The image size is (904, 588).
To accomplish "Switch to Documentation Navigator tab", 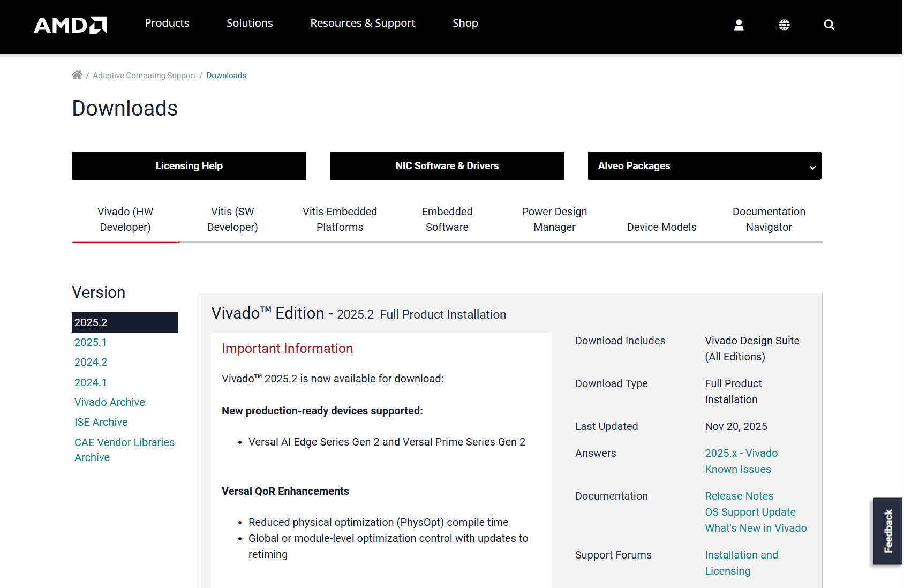I will 769,220.
